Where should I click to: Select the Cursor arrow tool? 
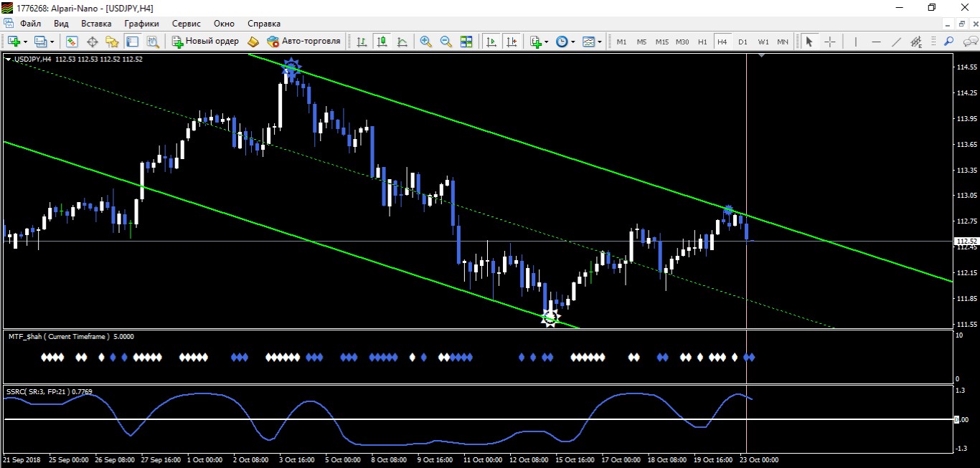(x=809, y=42)
